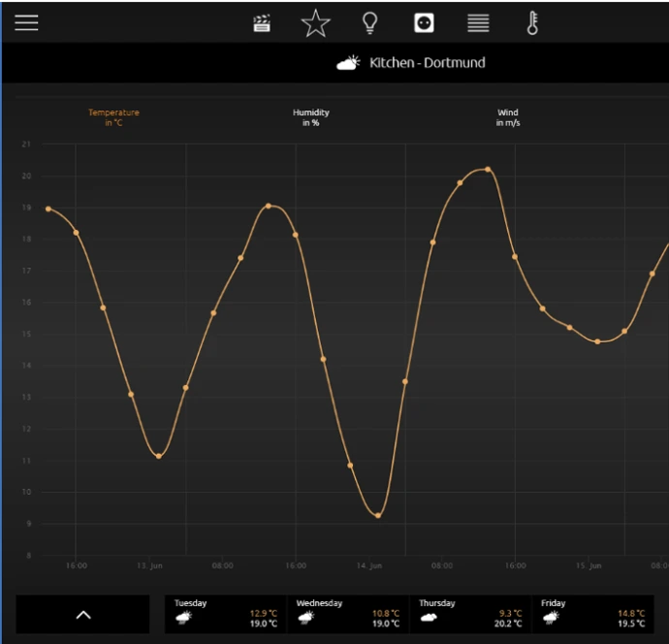This screenshot has width=669, height=644.
Task: Click the Tuesday forecast weather icon
Action: [x=183, y=617]
